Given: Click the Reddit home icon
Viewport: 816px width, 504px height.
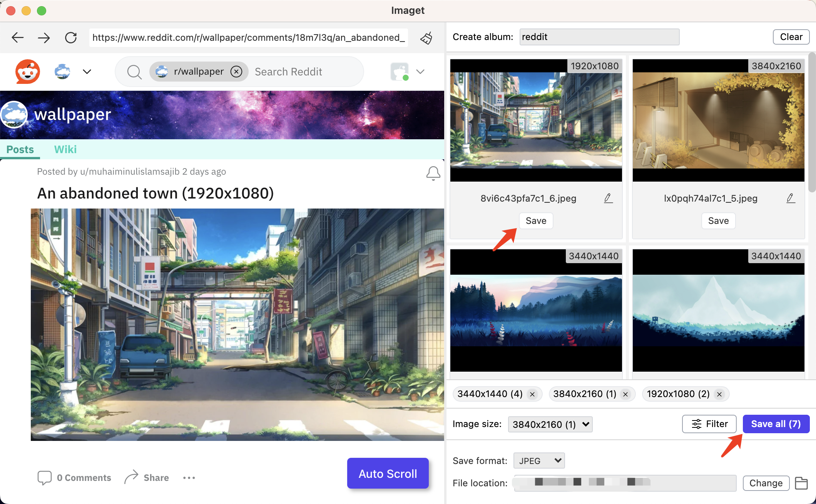Looking at the screenshot, I should tap(27, 71).
